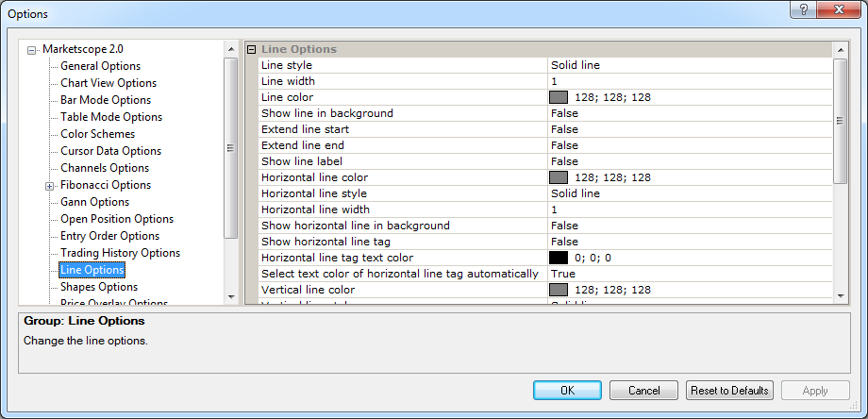This screenshot has width=868, height=419.
Task: Edit the Line width value
Action: point(690,81)
